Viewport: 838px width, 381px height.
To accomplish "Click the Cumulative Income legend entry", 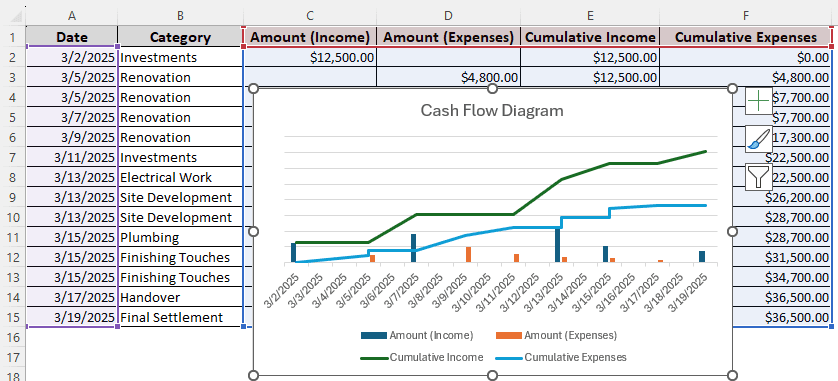I will point(422,357).
